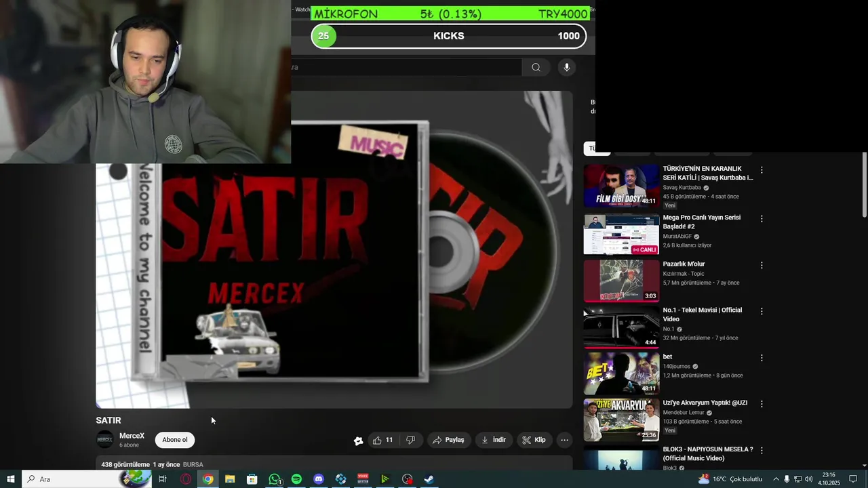Image resolution: width=868 pixels, height=488 pixels.
Task: Open Discord from taskbar
Action: pos(319,479)
